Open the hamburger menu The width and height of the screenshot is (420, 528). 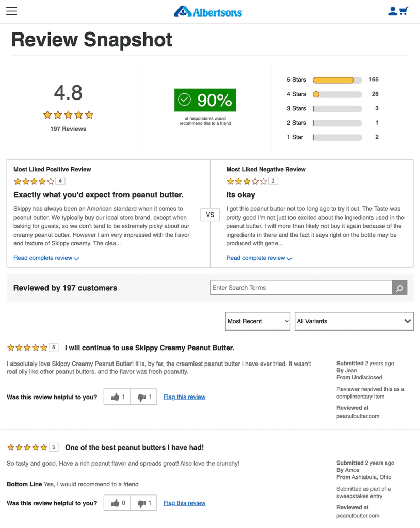(x=11, y=11)
